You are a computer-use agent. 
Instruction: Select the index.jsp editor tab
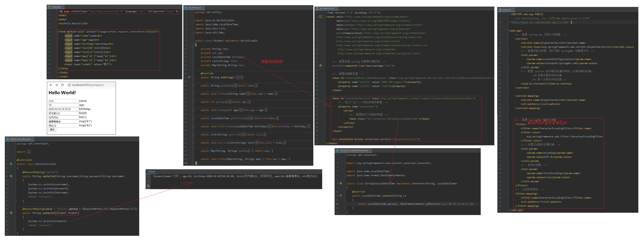click(x=56, y=7)
